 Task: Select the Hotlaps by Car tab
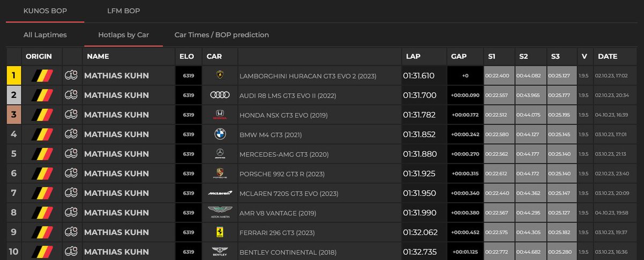tap(123, 35)
